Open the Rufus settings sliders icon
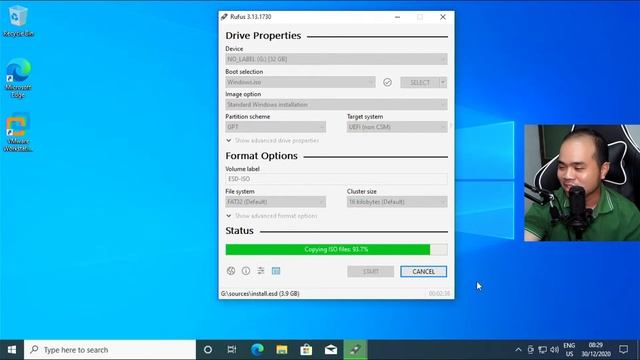 coord(261,271)
